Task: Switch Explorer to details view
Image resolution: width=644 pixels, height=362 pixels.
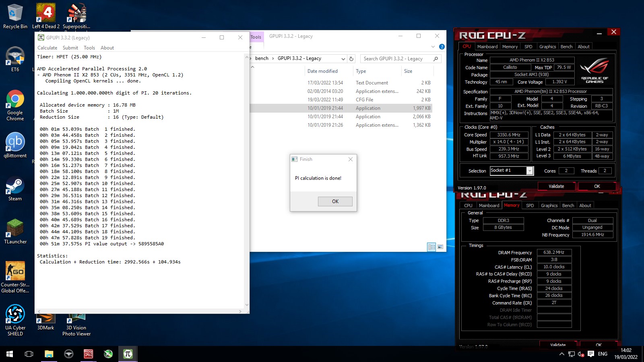Action: click(x=431, y=247)
